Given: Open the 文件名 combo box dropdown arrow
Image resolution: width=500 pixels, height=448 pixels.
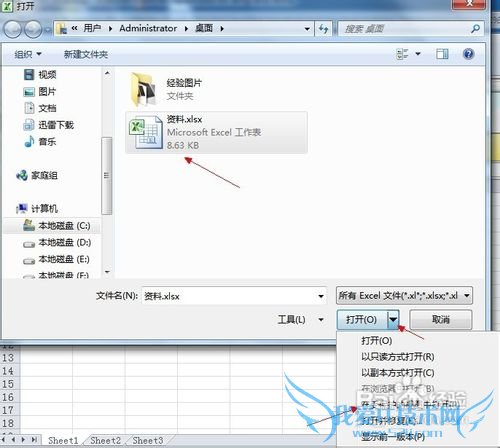Looking at the screenshot, I should click(321, 296).
